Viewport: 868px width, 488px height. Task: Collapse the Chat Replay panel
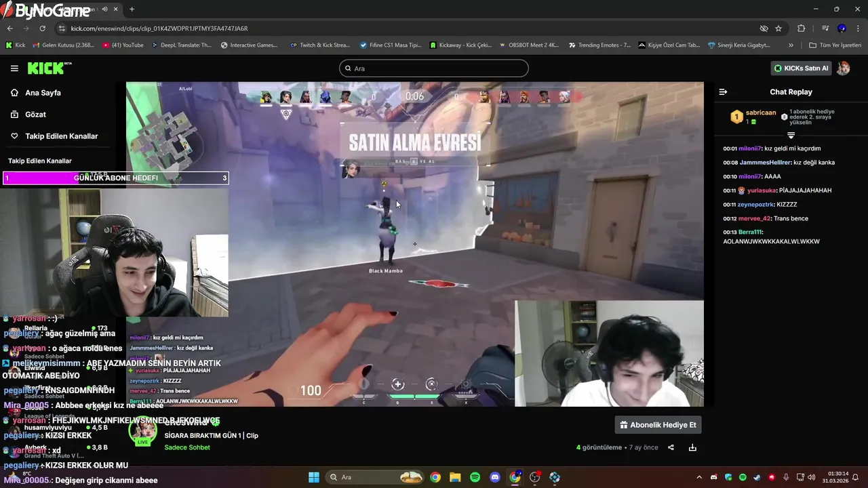tap(723, 92)
